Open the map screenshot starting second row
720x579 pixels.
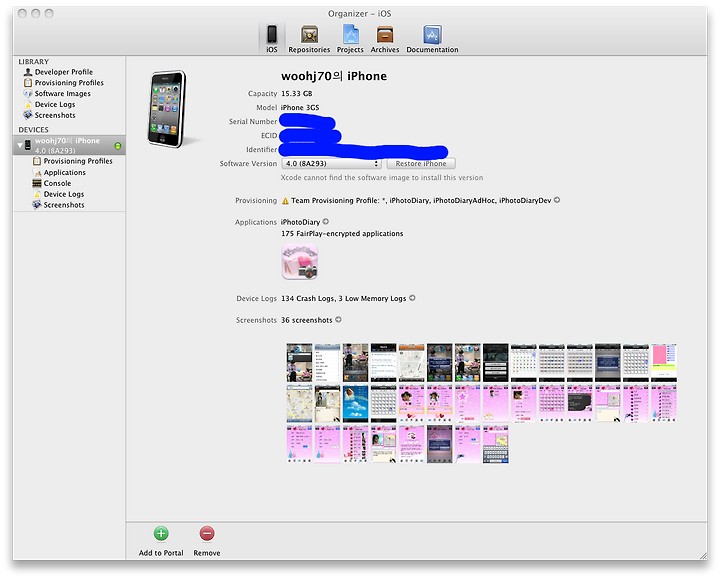[x=299, y=404]
